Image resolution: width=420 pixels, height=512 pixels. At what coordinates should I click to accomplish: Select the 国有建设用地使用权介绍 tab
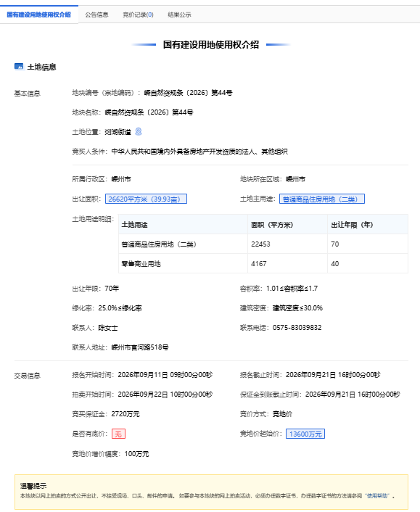click(x=39, y=15)
